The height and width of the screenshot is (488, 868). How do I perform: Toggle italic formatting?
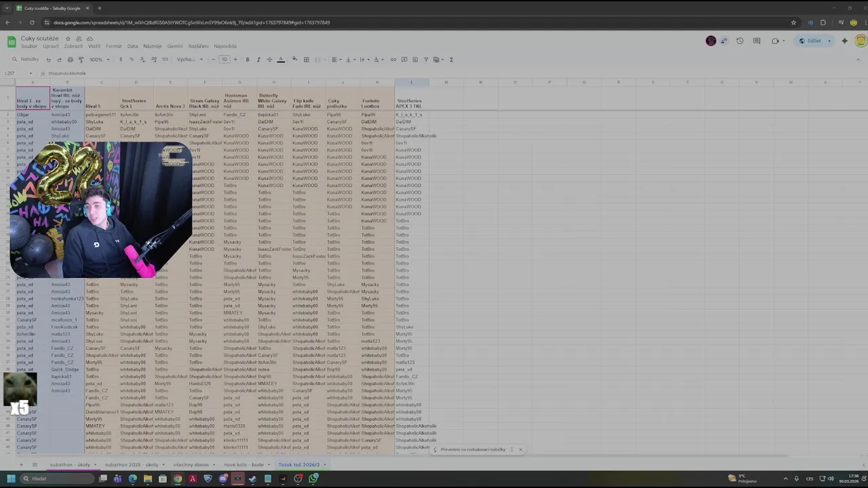pyautogui.click(x=258, y=60)
